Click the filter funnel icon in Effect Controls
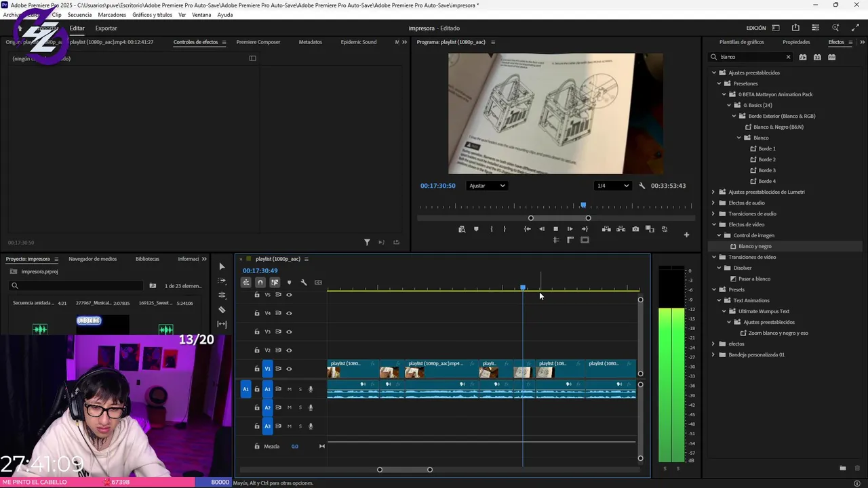 [367, 242]
